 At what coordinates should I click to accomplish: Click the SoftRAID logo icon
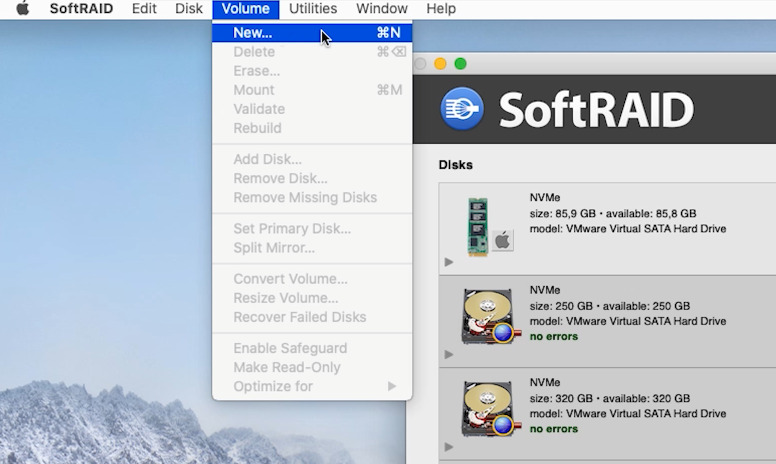coord(461,108)
